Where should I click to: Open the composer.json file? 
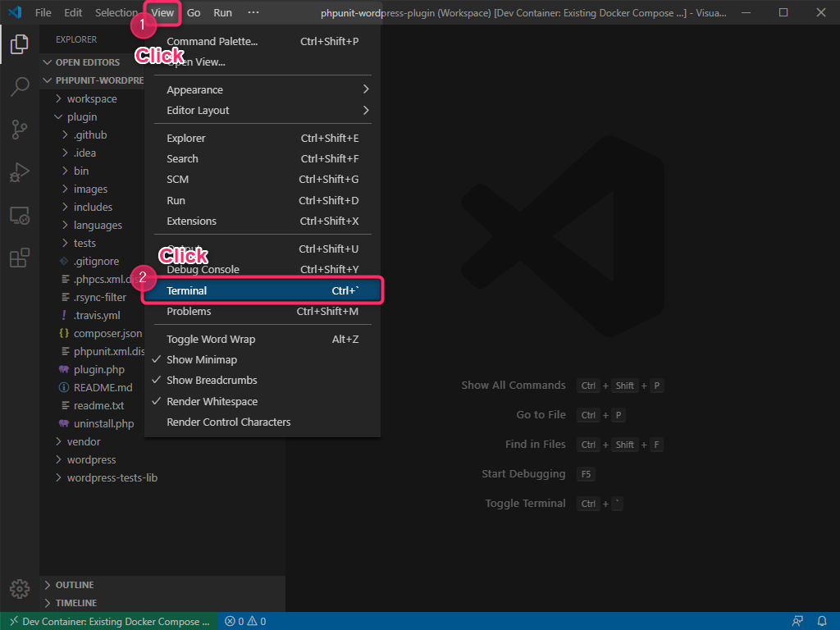coord(107,333)
